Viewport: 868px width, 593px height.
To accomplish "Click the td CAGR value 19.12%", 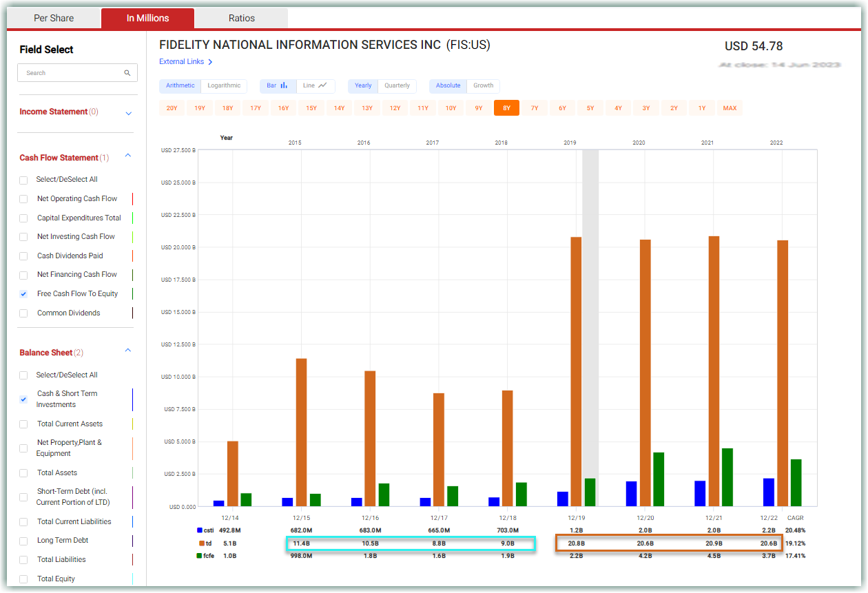I will (x=795, y=543).
